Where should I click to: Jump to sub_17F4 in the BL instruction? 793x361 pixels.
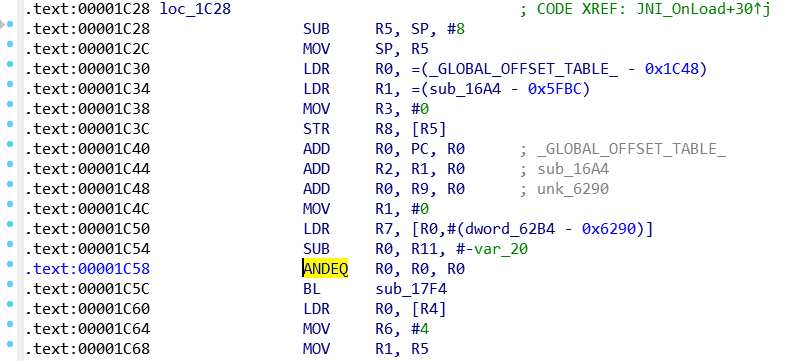(x=411, y=289)
